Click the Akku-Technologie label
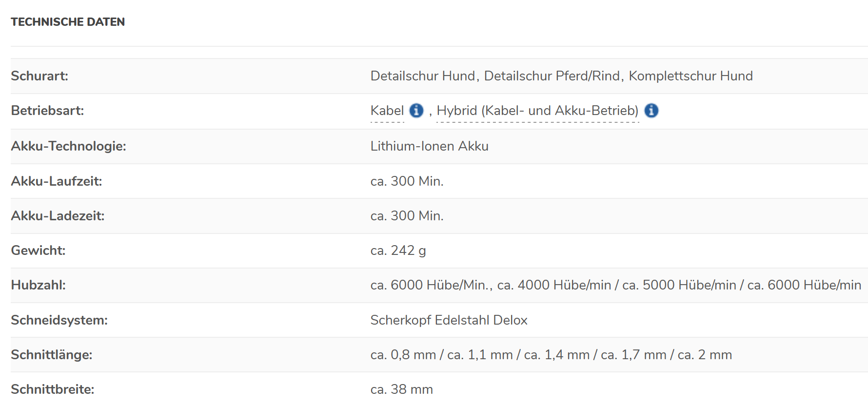The height and width of the screenshot is (406, 868). (x=68, y=146)
